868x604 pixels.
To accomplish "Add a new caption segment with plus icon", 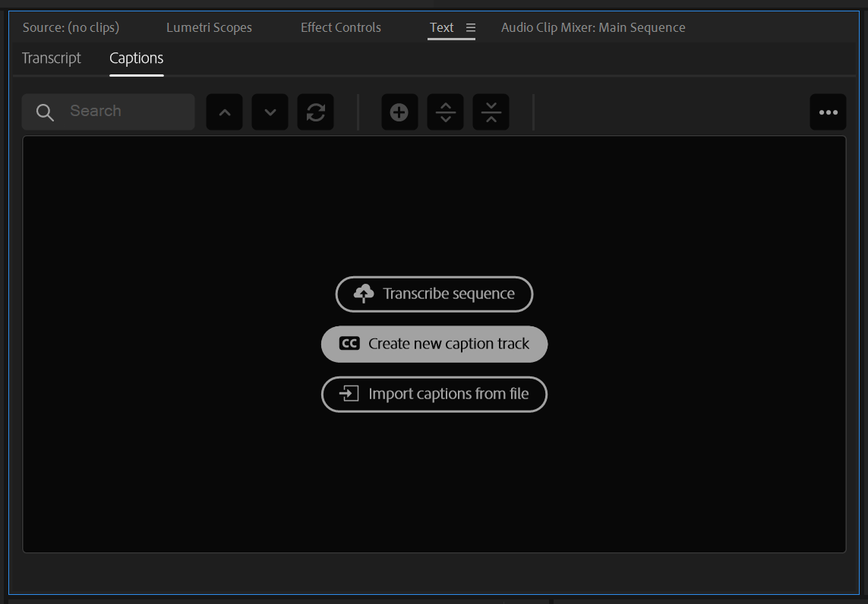I will 399,112.
